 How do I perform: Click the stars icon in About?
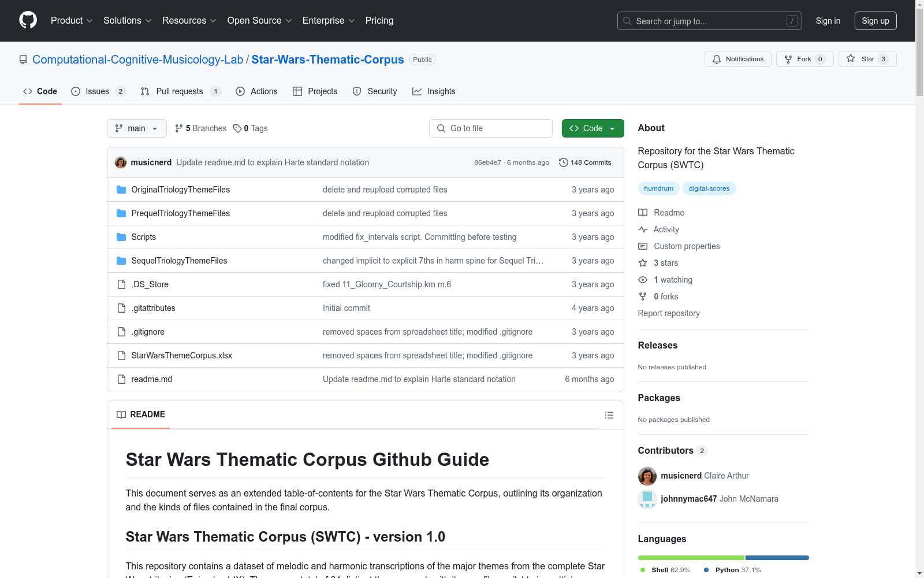643,263
